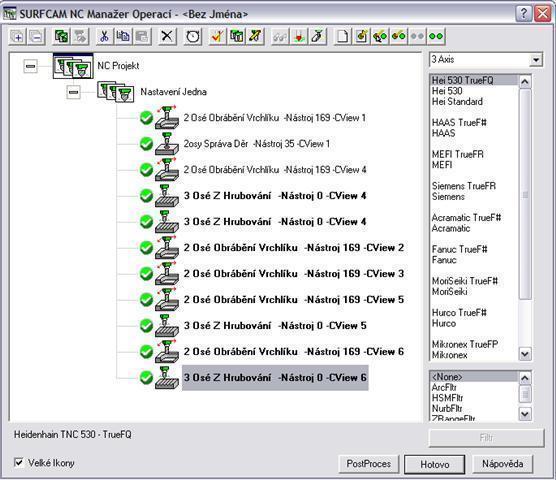Click the red down-arrow toolbar icon
556x480 pixels.
point(299,36)
